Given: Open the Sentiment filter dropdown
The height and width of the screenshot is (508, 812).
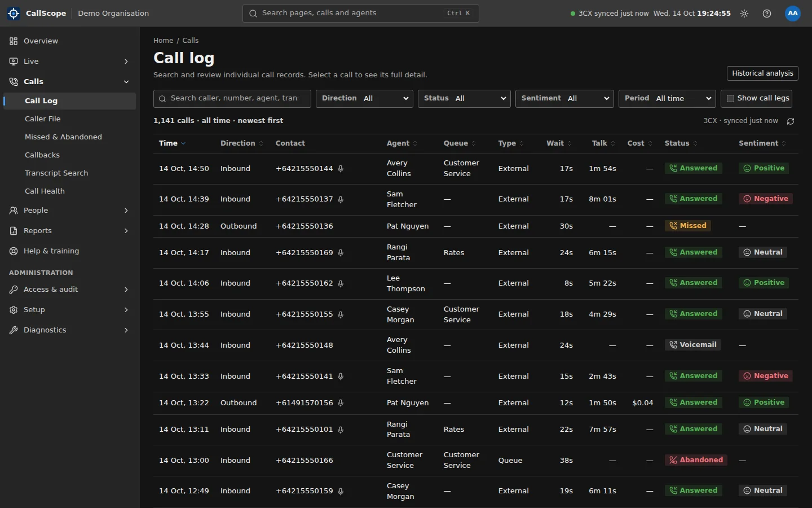Looking at the screenshot, I should tap(564, 99).
